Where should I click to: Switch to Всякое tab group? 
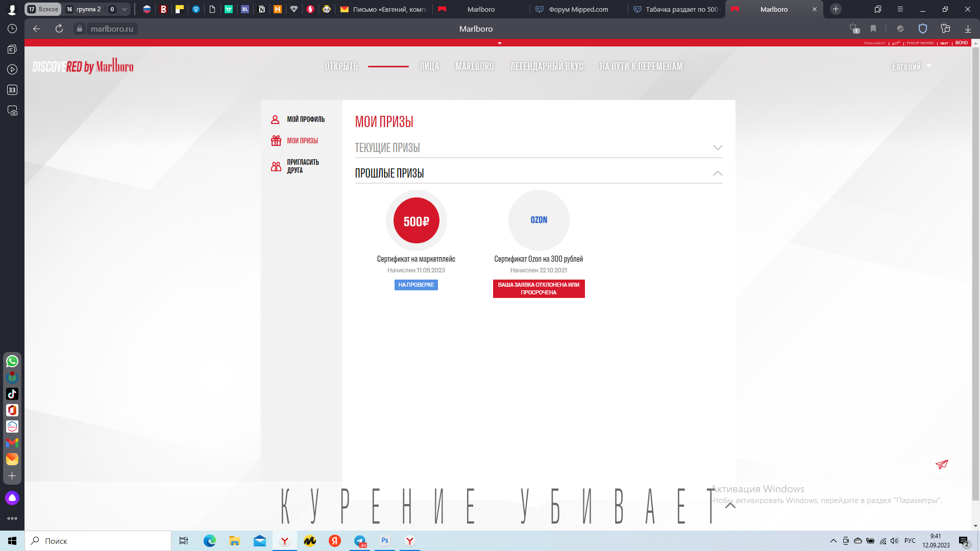point(43,9)
